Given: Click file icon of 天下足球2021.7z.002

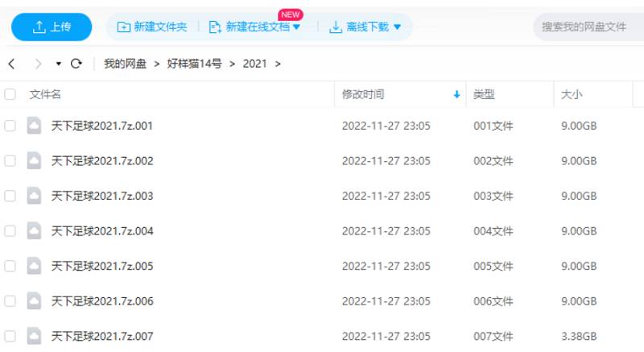Looking at the screenshot, I should click(34, 161).
